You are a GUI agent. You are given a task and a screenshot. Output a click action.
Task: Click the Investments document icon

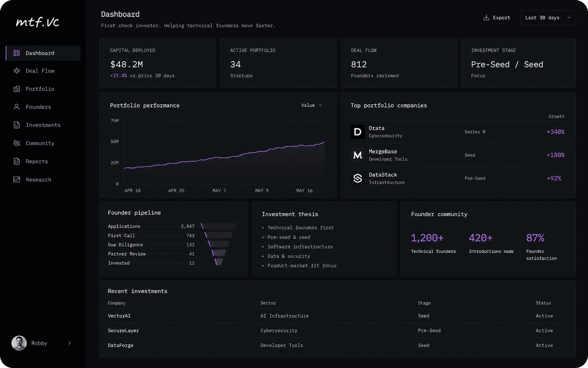tap(17, 125)
